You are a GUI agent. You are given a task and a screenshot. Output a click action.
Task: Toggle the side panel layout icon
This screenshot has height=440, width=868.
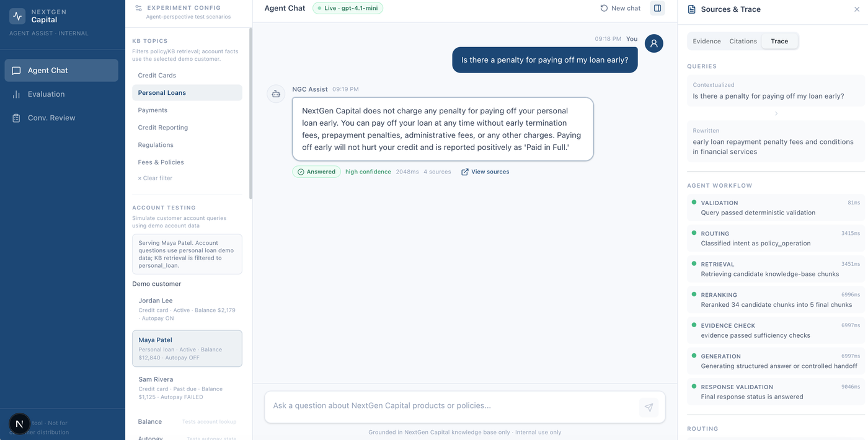pyautogui.click(x=657, y=8)
